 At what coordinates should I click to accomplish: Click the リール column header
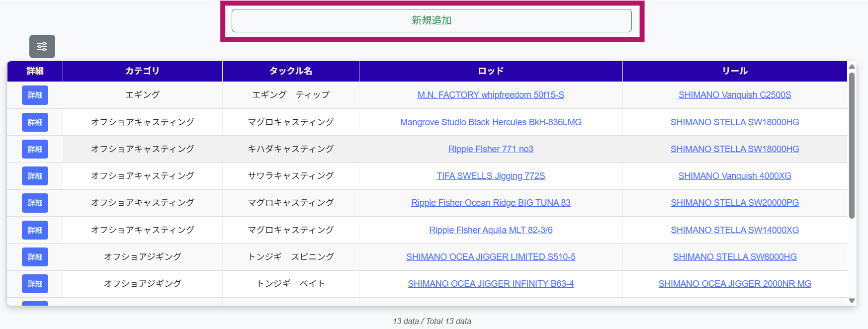[734, 71]
